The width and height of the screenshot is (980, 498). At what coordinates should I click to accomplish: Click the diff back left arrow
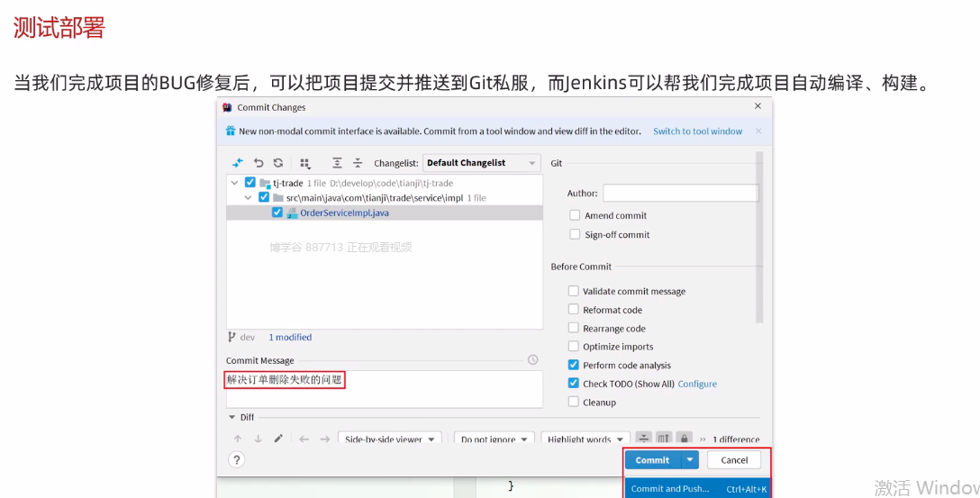(x=304, y=439)
